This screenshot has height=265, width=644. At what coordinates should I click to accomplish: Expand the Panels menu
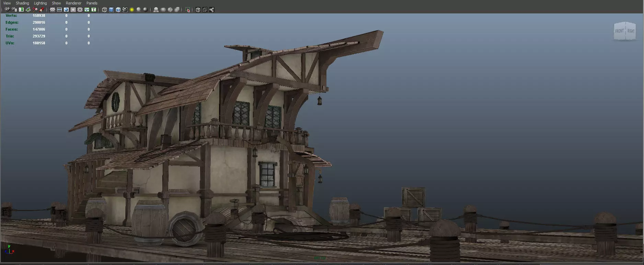(92, 3)
